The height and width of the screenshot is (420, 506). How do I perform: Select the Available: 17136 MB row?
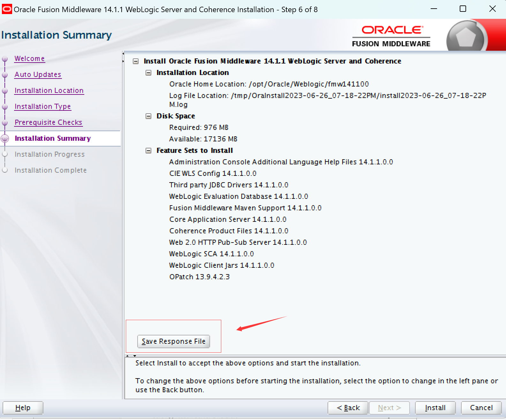203,139
